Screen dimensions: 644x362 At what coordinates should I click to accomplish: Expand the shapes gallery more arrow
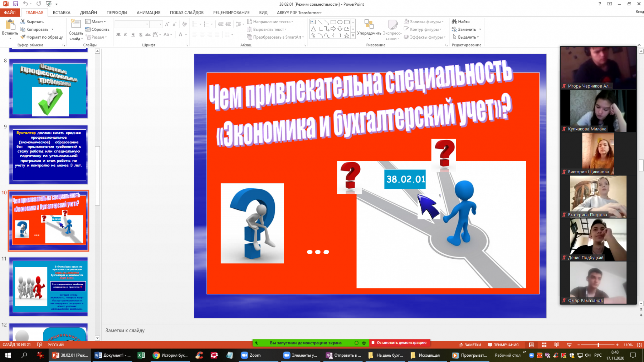tap(353, 35)
